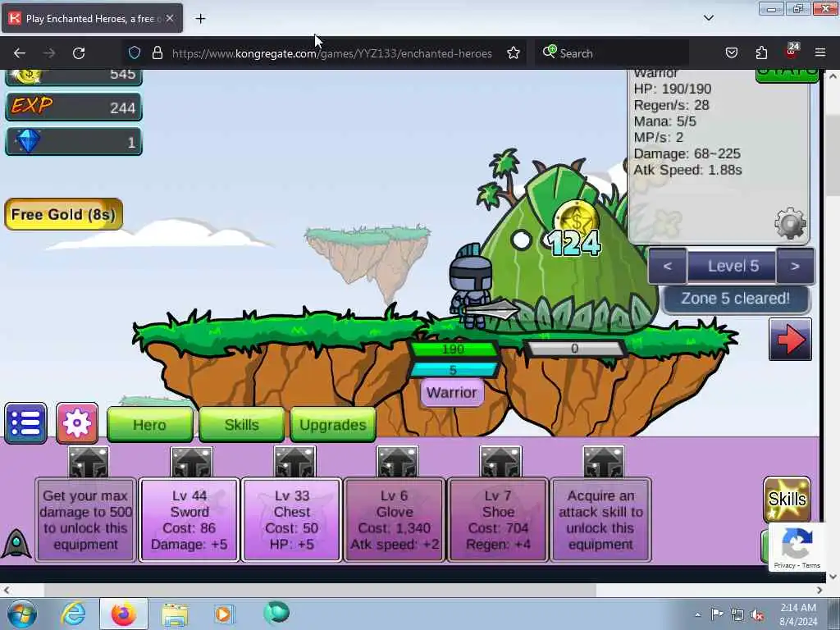Show hidden tray icons arrow
Image resolution: width=840 pixels, height=630 pixels.
pyautogui.click(x=697, y=614)
